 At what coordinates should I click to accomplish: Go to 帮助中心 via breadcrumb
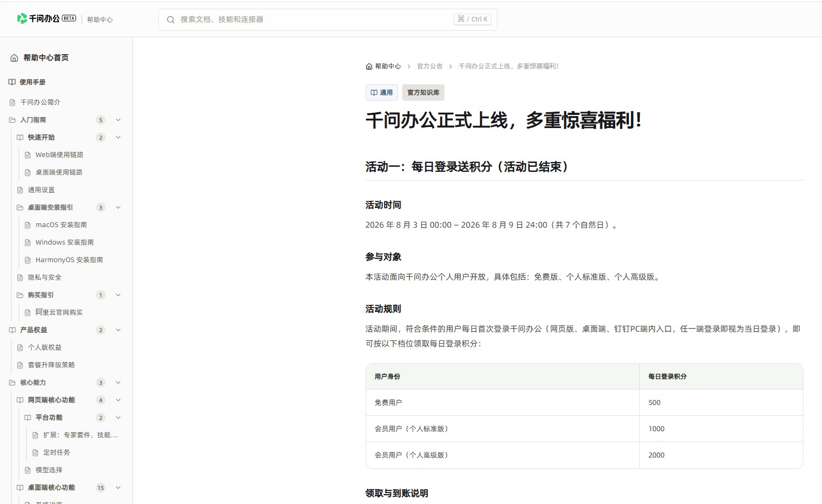(x=388, y=66)
